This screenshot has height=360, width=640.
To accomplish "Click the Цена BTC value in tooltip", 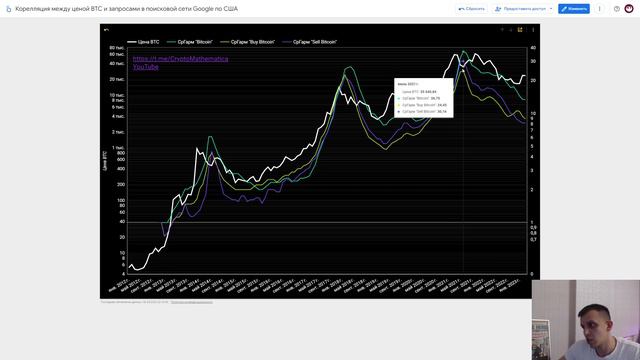I will (x=428, y=92).
